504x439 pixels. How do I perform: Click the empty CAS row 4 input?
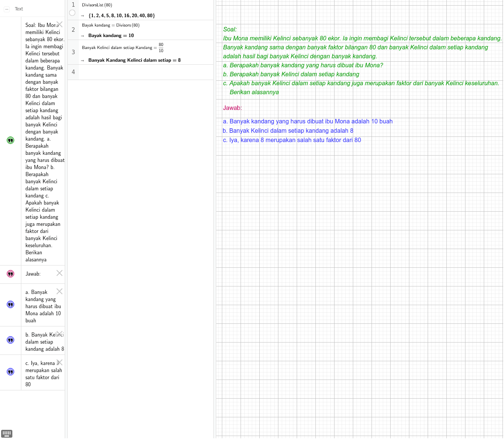[x=146, y=72]
